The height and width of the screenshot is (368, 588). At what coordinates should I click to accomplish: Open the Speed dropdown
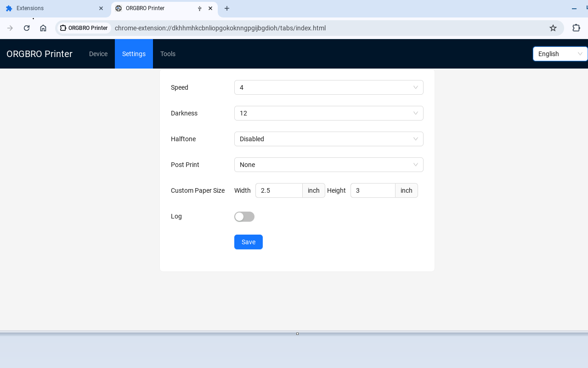[329, 87]
